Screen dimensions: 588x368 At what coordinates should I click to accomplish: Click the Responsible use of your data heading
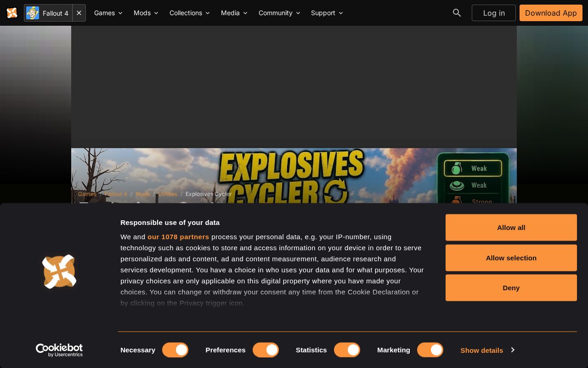click(170, 222)
